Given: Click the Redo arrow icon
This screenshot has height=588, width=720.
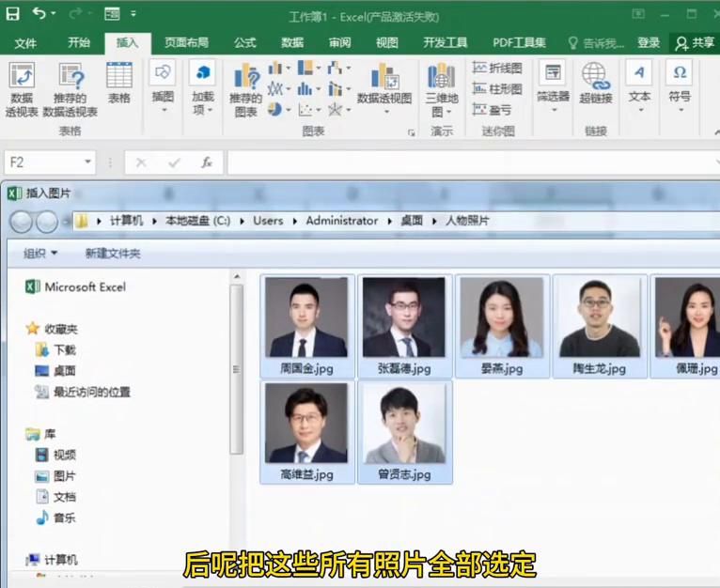Looking at the screenshot, I should (x=75, y=14).
